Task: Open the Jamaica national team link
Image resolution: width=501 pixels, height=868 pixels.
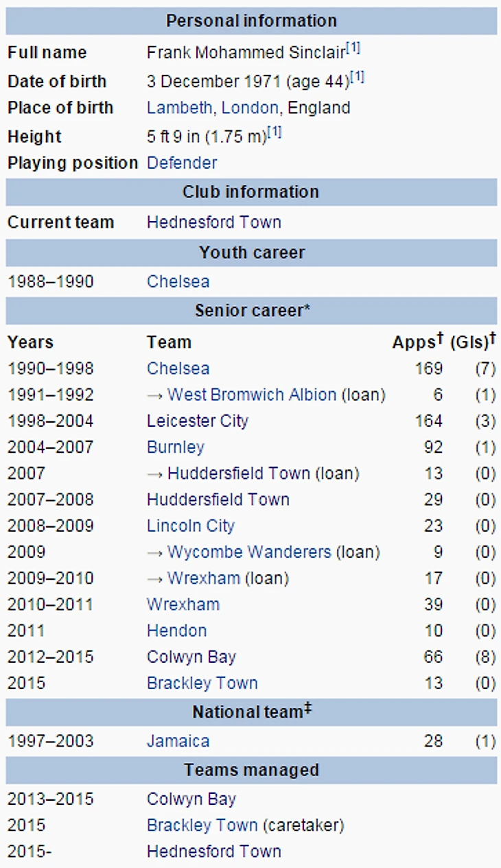Action: [178, 741]
